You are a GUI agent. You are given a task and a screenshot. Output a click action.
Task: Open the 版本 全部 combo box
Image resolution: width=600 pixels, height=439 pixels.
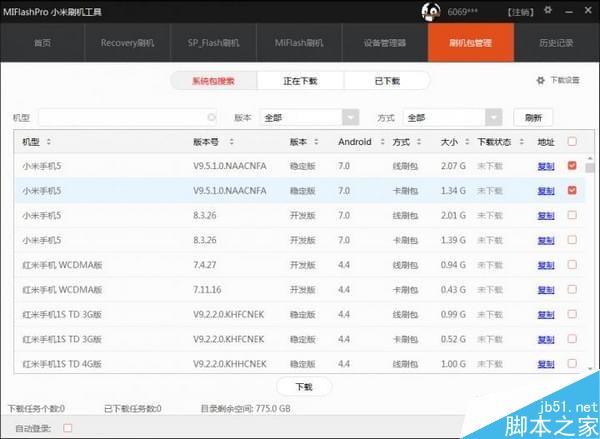point(309,118)
